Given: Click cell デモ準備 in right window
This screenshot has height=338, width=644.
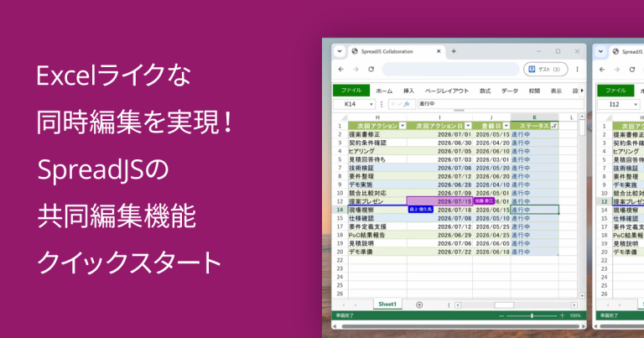Looking at the screenshot, I should click(628, 252).
